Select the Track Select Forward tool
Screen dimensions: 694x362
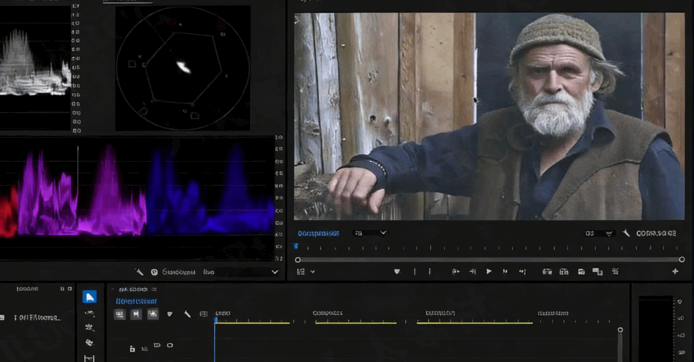[x=89, y=313]
